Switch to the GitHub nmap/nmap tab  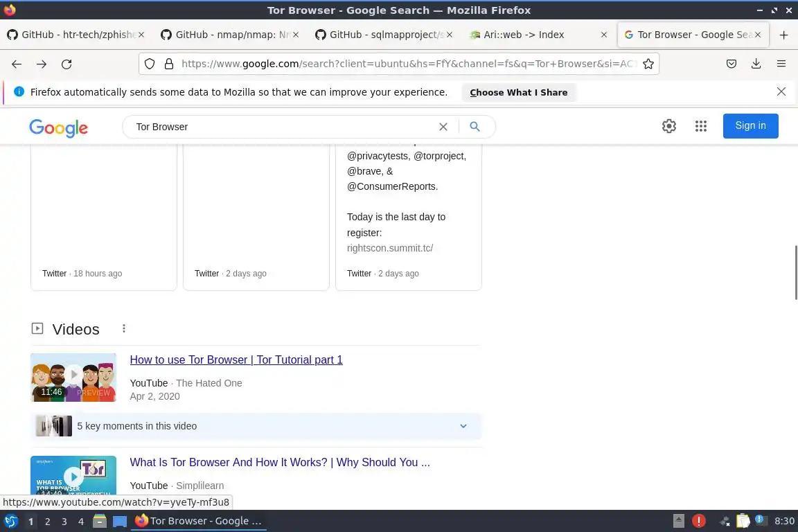point(231,35)
